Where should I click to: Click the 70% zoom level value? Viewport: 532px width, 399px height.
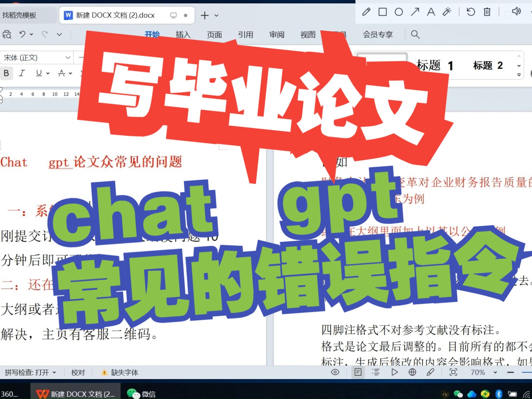click(x=477, y=372)
